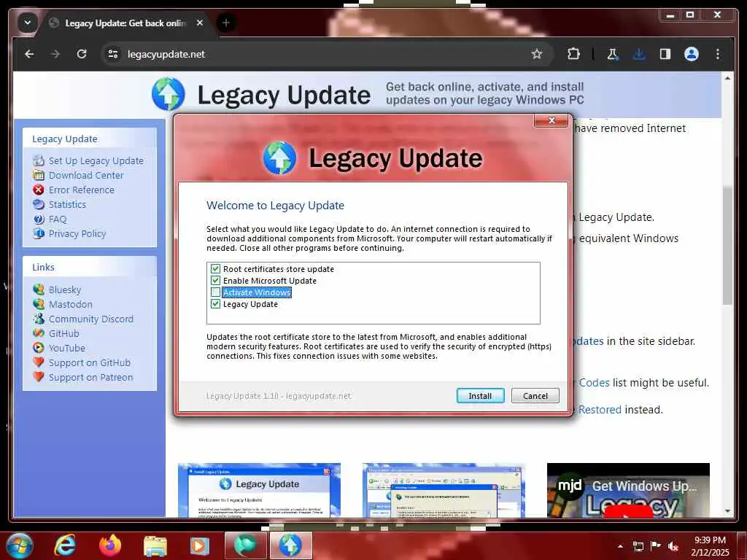Image resolution: width=747 pixels, height=560 pixels.
Task: Show browser downloads
Action: pos(639,54)
